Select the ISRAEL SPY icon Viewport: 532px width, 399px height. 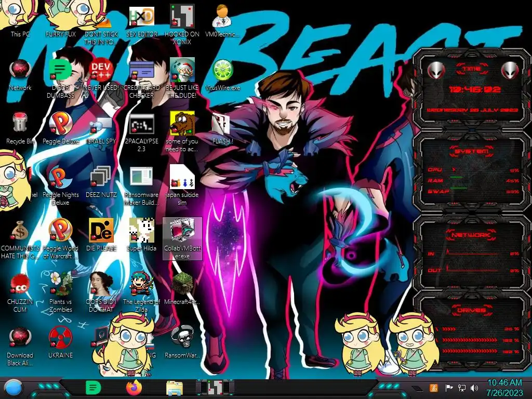[x=101, y=130]
